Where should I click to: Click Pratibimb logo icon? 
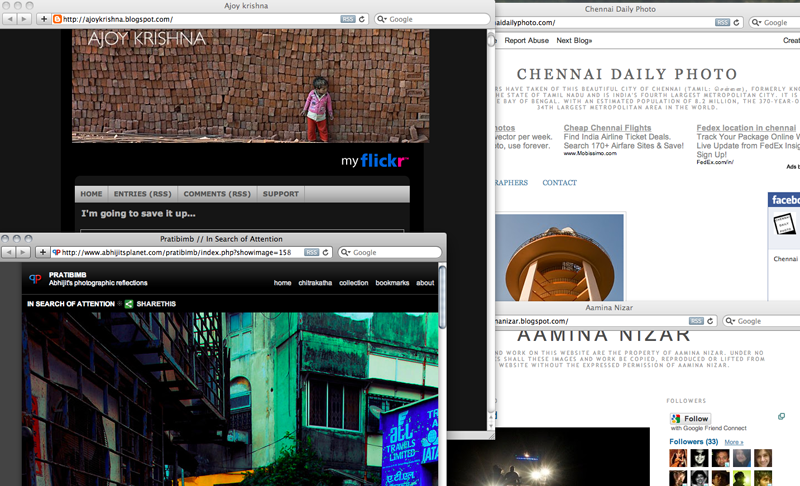pos(35,278)
